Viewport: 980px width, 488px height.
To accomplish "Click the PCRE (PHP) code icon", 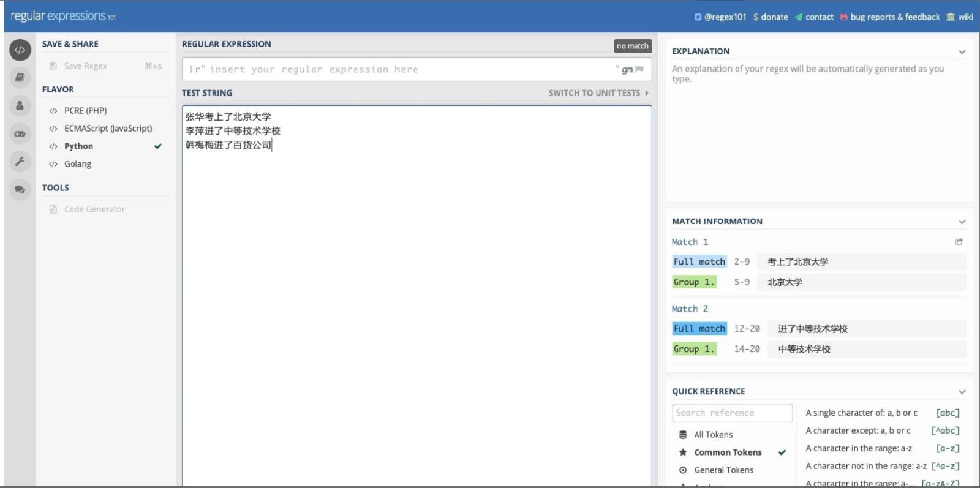I will (53, 111).
